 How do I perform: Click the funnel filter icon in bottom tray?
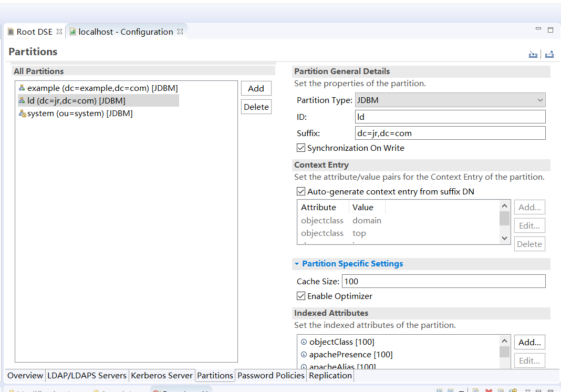point(527,390)
